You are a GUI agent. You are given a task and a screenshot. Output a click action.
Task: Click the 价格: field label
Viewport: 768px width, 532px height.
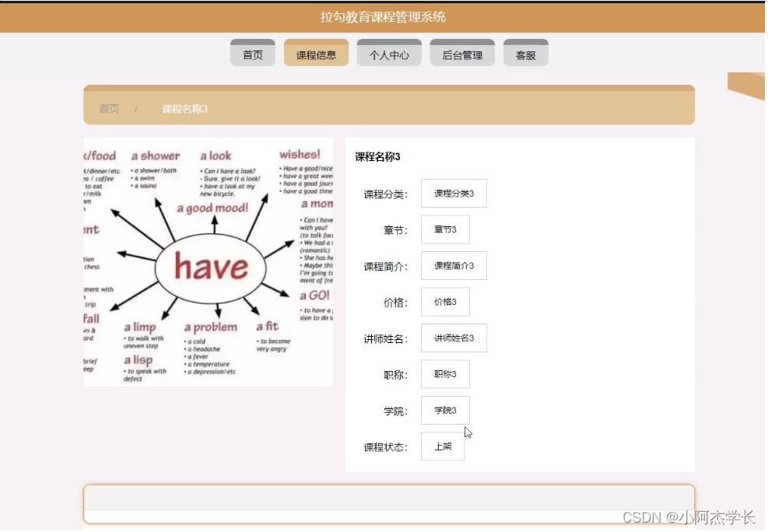tap(396, 303)
